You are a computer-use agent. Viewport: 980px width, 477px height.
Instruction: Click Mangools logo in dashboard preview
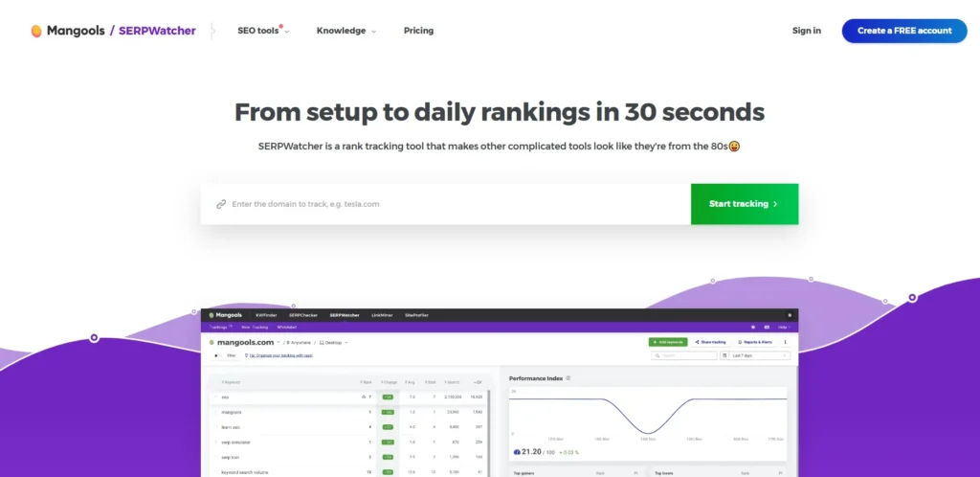(x=226, y=315)
